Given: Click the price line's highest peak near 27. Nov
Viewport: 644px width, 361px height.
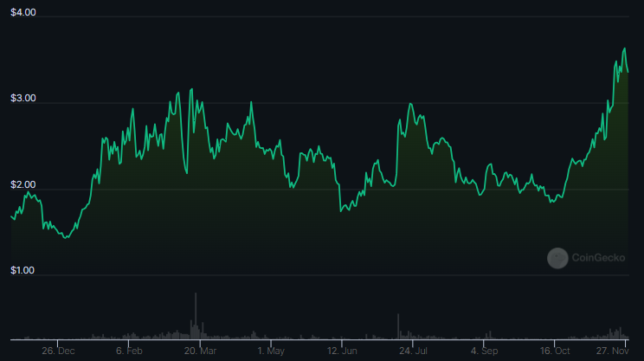Looking at the screenshot, I should (625, 48).
